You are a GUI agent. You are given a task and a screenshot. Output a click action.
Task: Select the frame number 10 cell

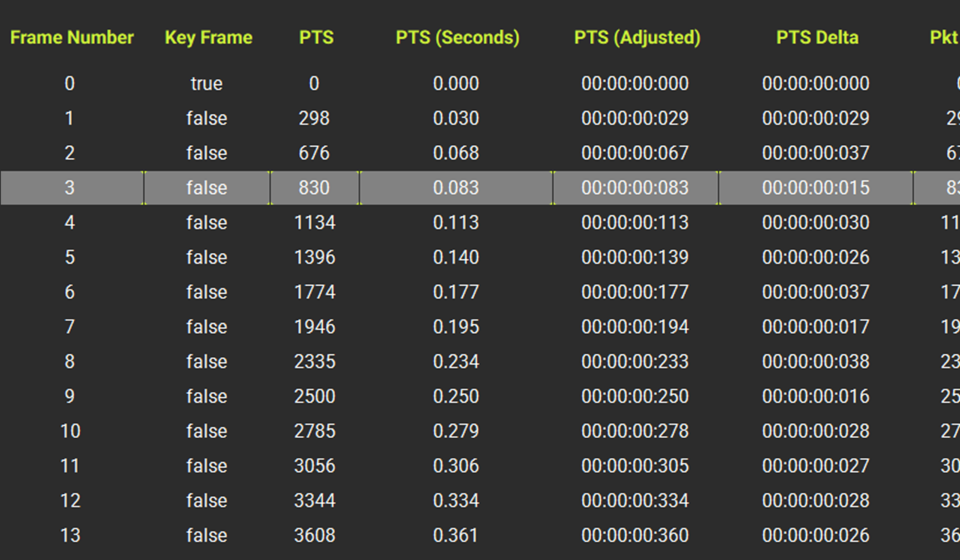pos(70,431)
